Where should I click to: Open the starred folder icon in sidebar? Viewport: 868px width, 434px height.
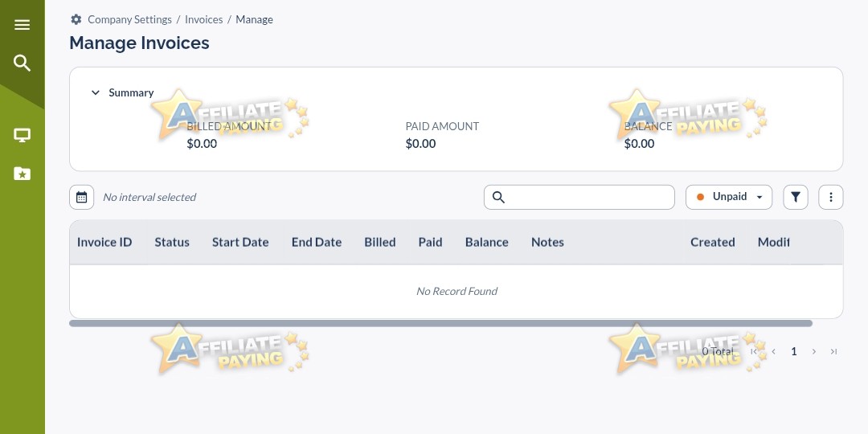(23, 174)
